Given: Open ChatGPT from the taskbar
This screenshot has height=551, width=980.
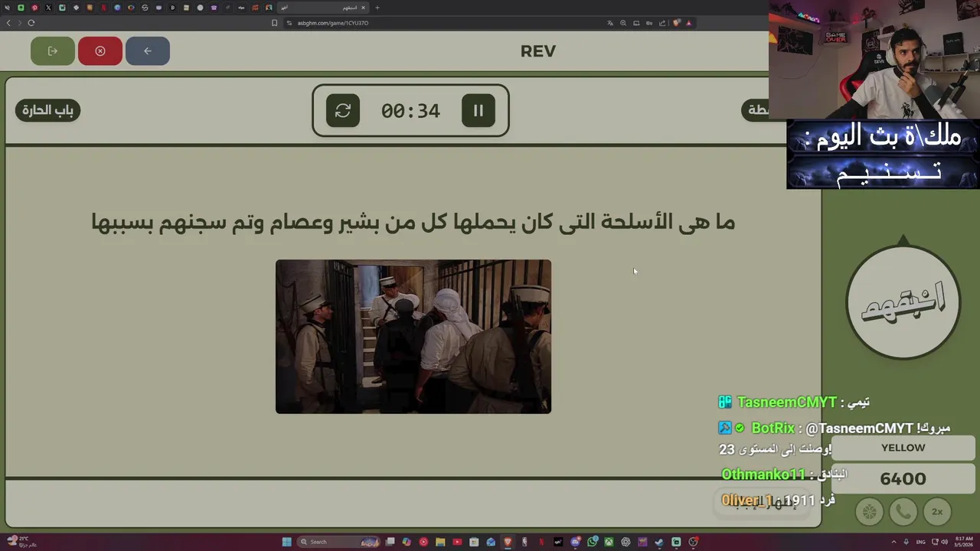Looking at the screenshot, I should (x=626, y=542).
